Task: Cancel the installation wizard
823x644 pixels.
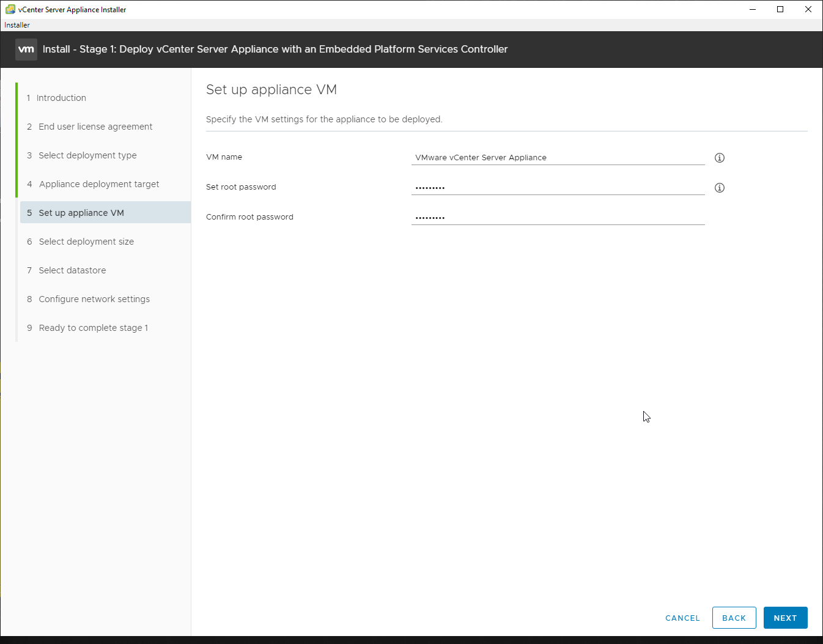Action: [x=682, y=618]
